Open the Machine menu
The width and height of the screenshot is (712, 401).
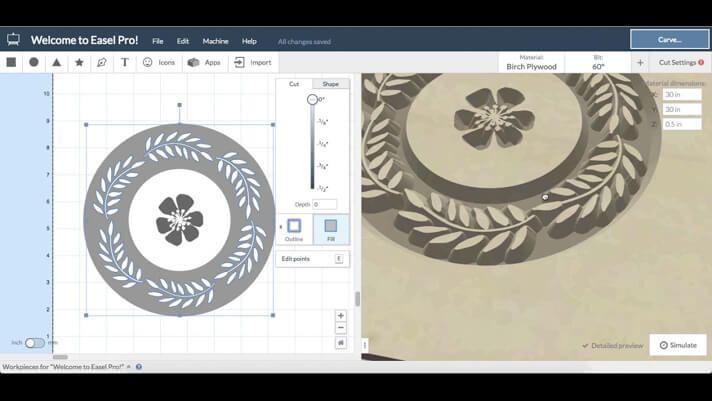(x=215, y=41)
